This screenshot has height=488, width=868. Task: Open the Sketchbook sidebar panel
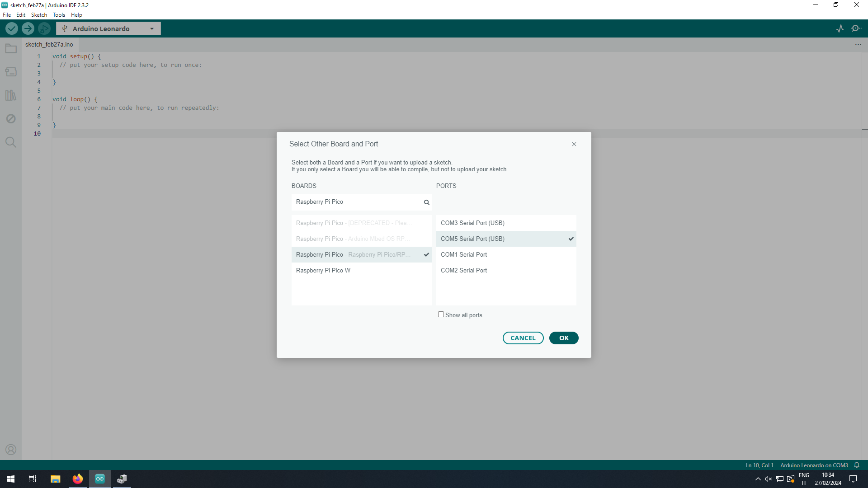[x=11, y=48]
